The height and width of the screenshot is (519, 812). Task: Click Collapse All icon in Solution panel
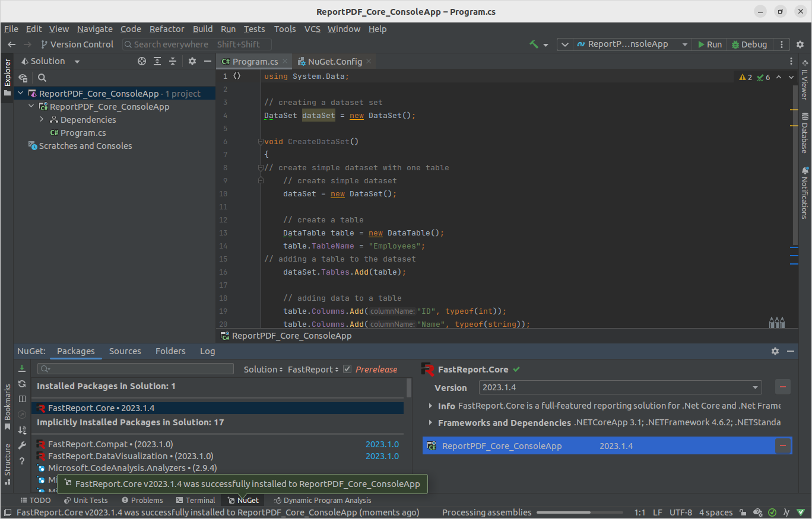[x=173, y=61]
